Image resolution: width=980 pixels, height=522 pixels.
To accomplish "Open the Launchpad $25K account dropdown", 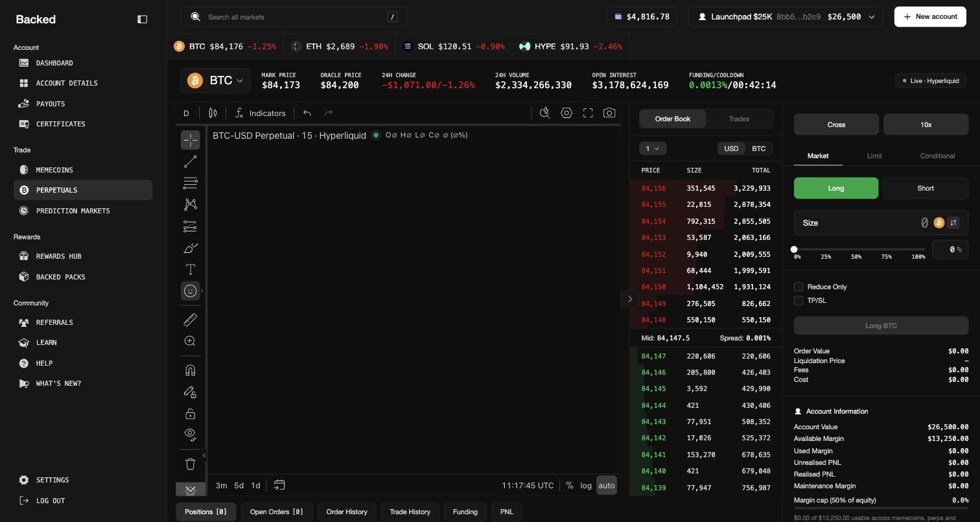I will (786, 17).
